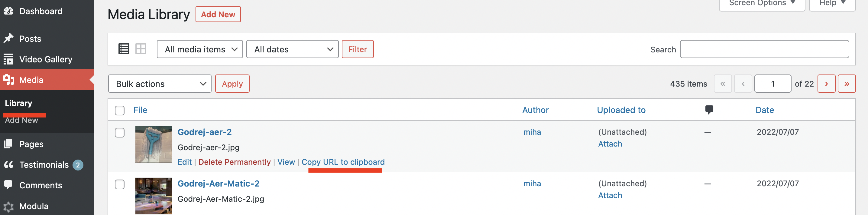Click the Posts pushpin icon
The width and height of the screenshot is (868, 215).
pyautogui.click(x=8, y=38)
